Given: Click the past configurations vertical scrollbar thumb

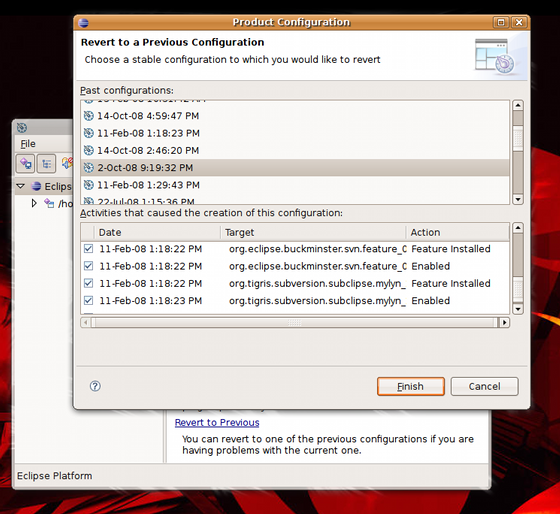Looking at the screenshot, I should 518,138.
